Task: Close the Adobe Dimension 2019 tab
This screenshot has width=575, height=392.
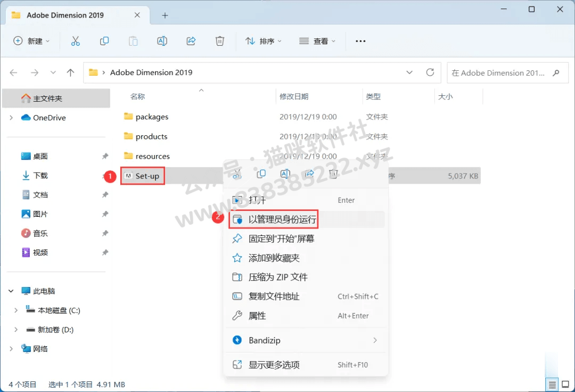Action: point(137,15)
